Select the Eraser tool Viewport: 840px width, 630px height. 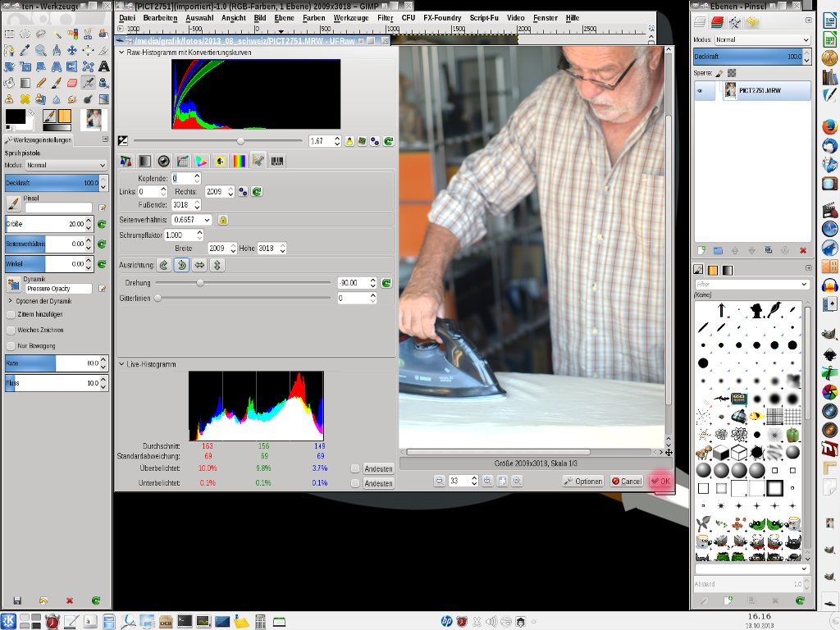point(72,83)
